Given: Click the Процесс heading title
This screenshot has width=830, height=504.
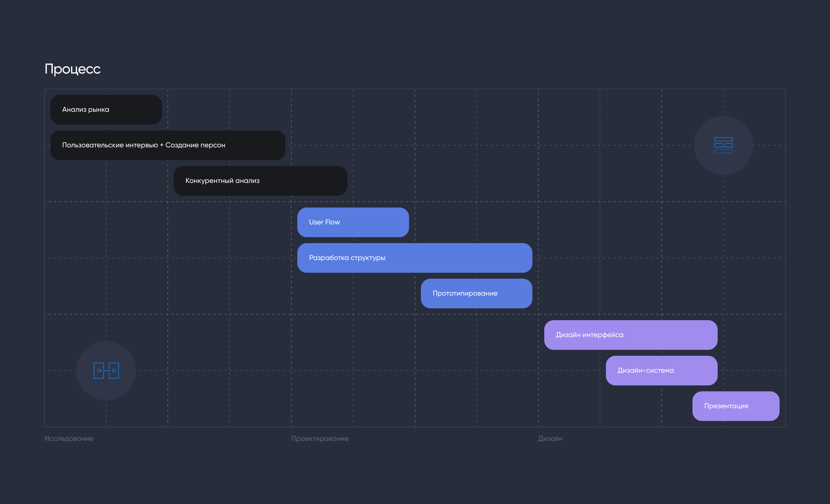Looking at the screenshot, I should pos(72,69).
